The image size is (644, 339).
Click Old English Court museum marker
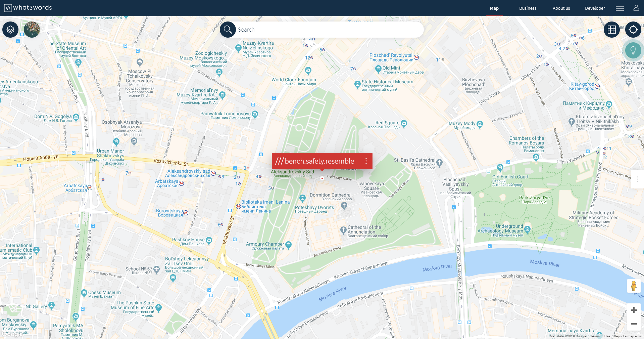point(500,167)
